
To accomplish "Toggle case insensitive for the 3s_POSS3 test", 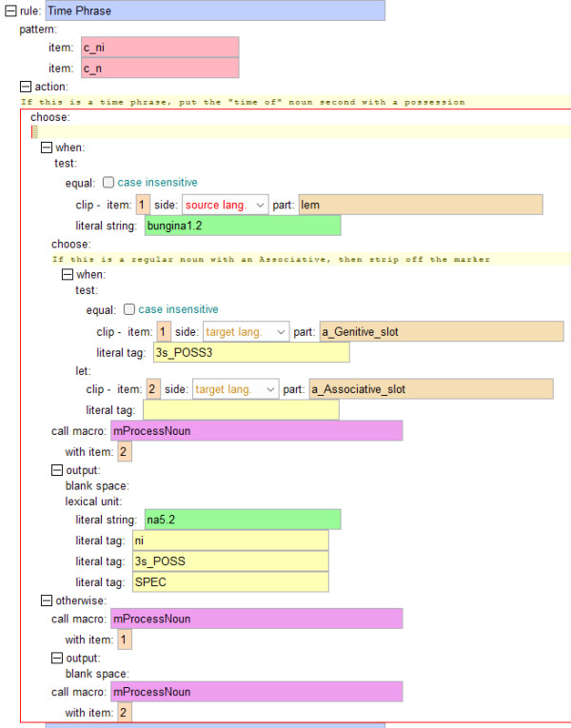I will click(129, 309).
